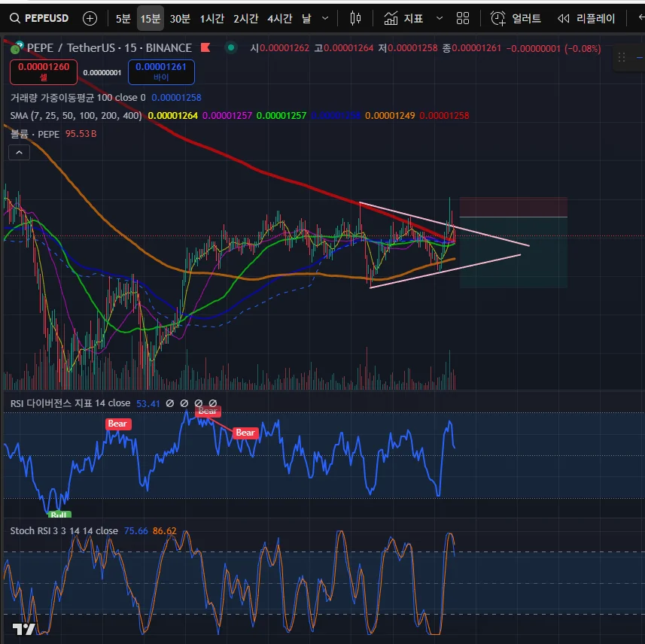Expand the timeframe list dropdown arrow
Screen dimensions: 645x644
pyautogui.click(x=325, y=19)
